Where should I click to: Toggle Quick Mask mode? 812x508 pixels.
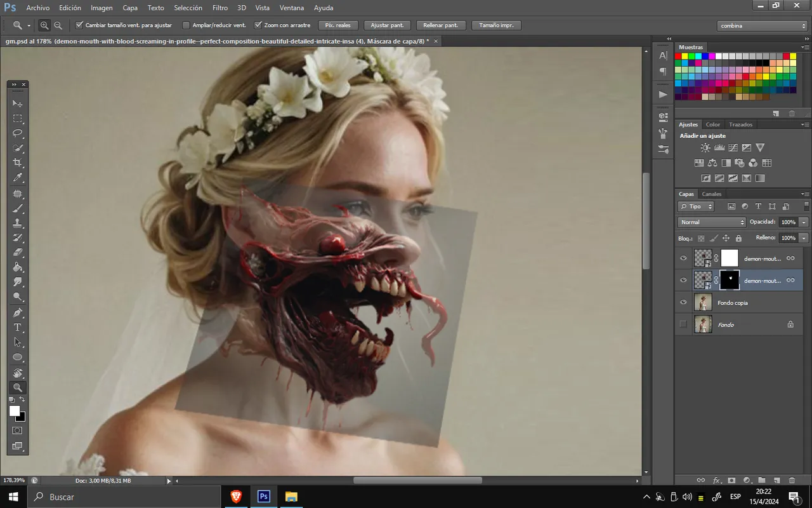[18, 431]
